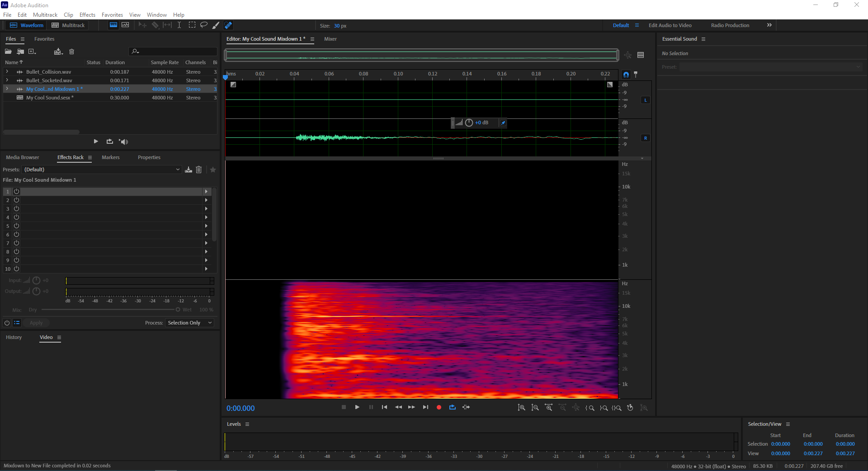Toggle auto-play in Files panel

pos(123,141)
